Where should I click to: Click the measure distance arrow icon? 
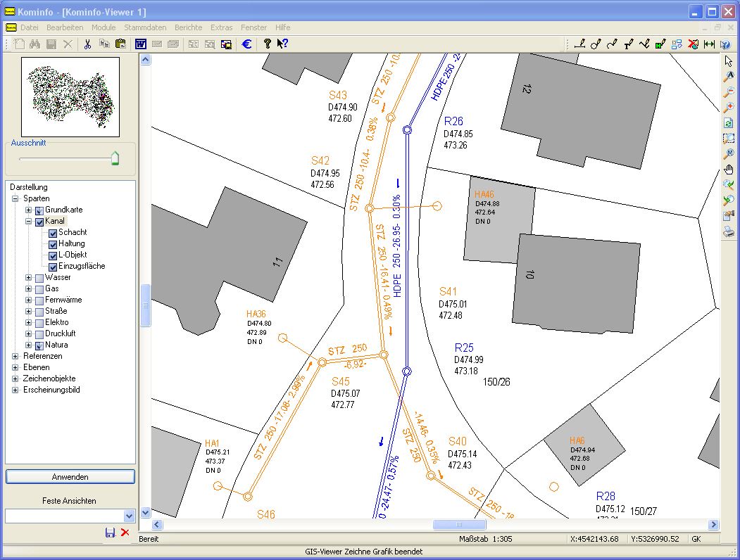(x=709, y=44)
